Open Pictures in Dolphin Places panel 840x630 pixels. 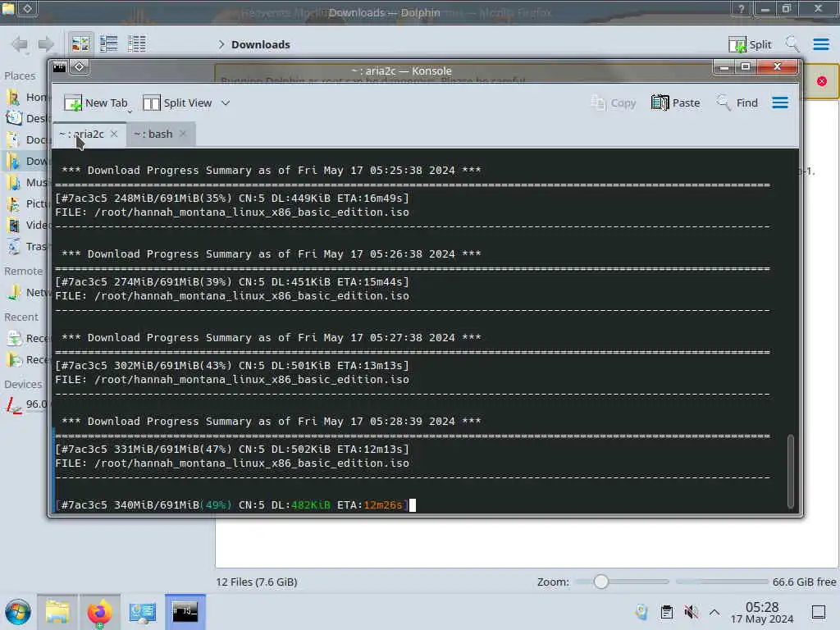pyautogui.click(x=27, y=204)
